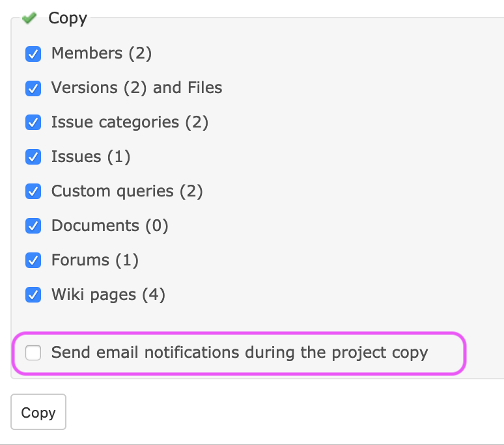Click the Copy button below the form
This screenshot has height=445, width=504.
pyautogui.click(x=38, y=412)
